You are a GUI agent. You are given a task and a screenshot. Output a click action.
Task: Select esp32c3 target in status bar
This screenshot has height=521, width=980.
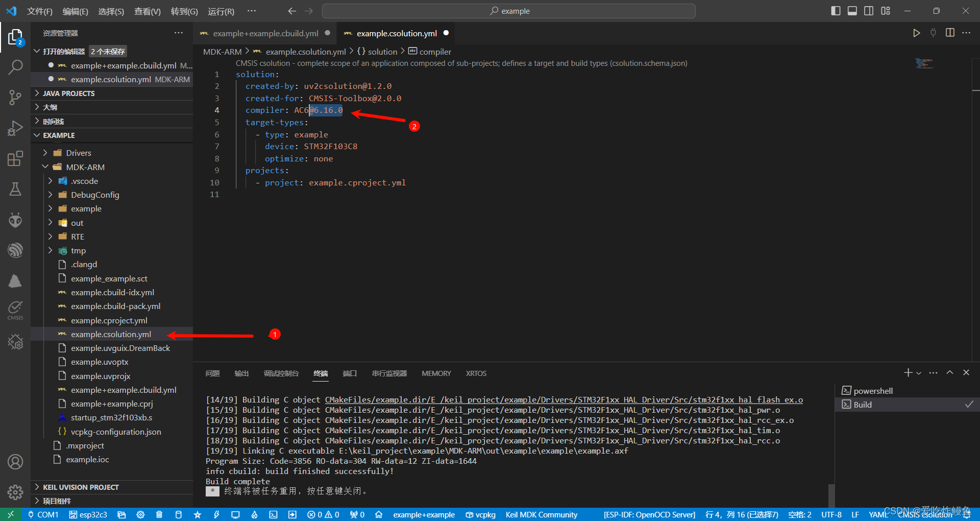pyautogui.click(x=88, y=514)
